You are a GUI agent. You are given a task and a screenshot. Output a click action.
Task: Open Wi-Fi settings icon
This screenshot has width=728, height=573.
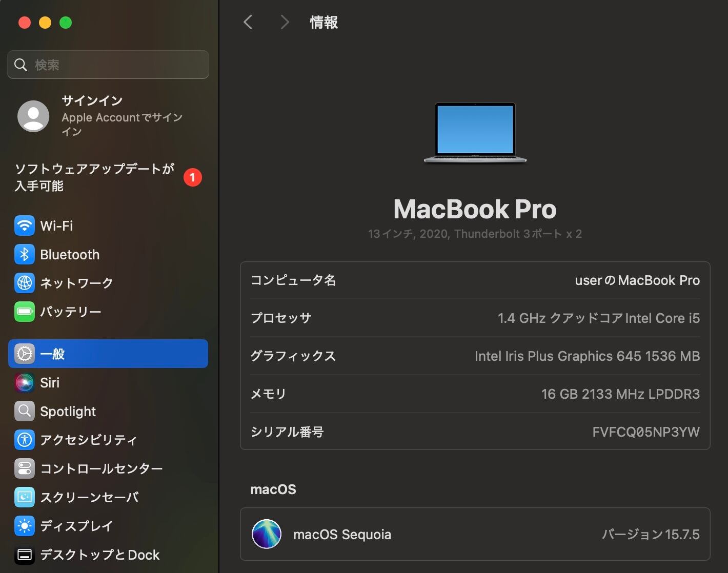24,226
